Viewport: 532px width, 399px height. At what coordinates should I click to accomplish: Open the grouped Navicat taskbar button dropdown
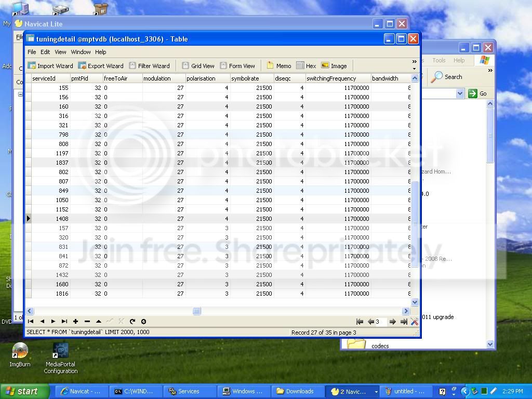coord(376,392)
